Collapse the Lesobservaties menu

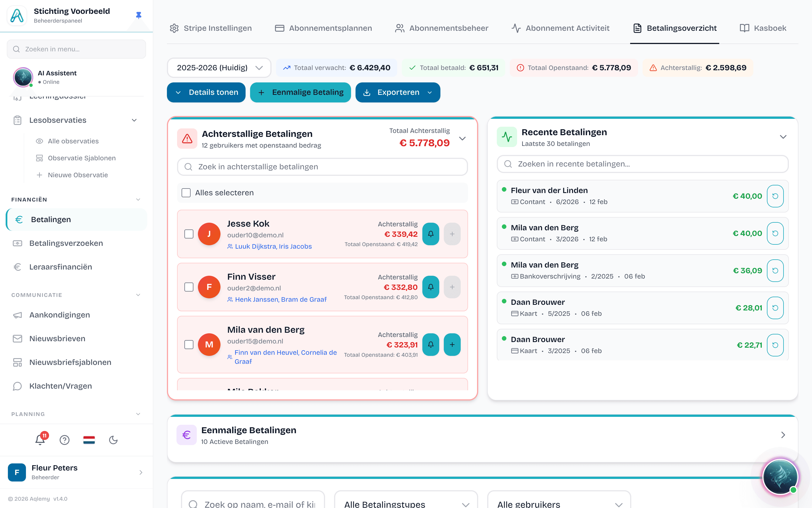pos(134,120)
